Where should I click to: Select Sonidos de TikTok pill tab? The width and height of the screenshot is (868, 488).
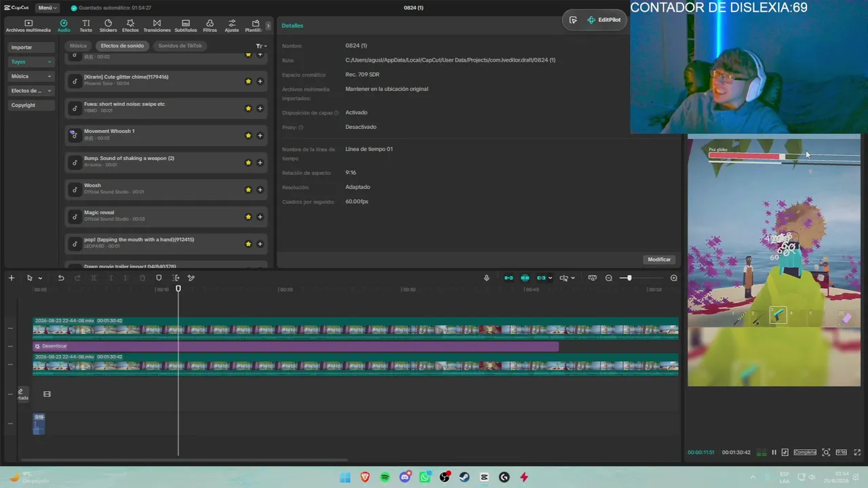pyautogui.click(x=180, y=46)
